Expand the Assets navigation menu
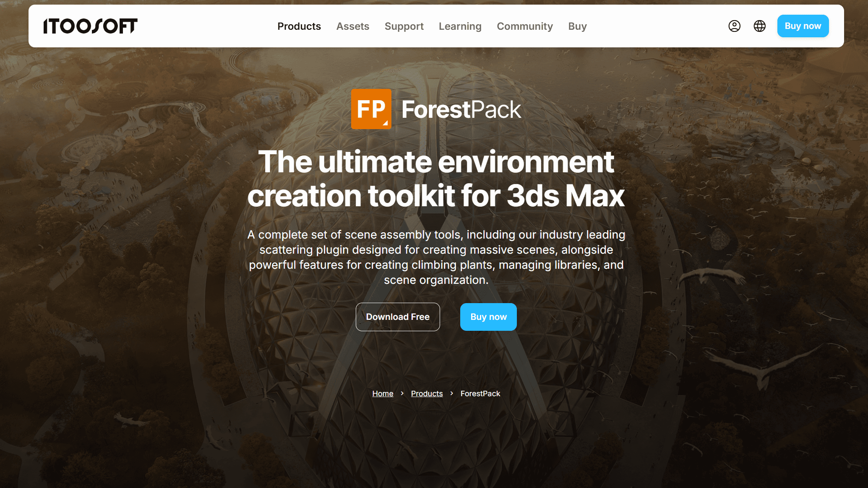Screen dimensions: 868x488 pos(353,26)
